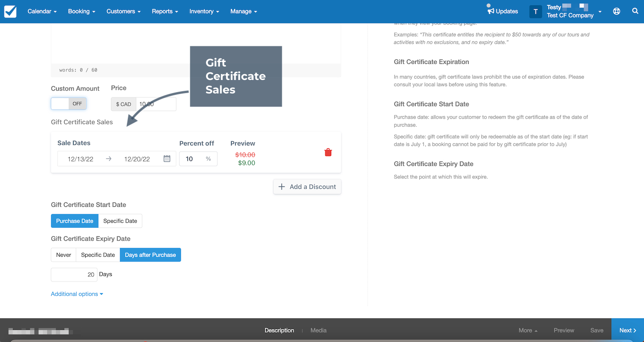Select Purchase Date as start date
Image resolution: width=644 pixels, height=342 pixels.
click(x=74, y=221)
